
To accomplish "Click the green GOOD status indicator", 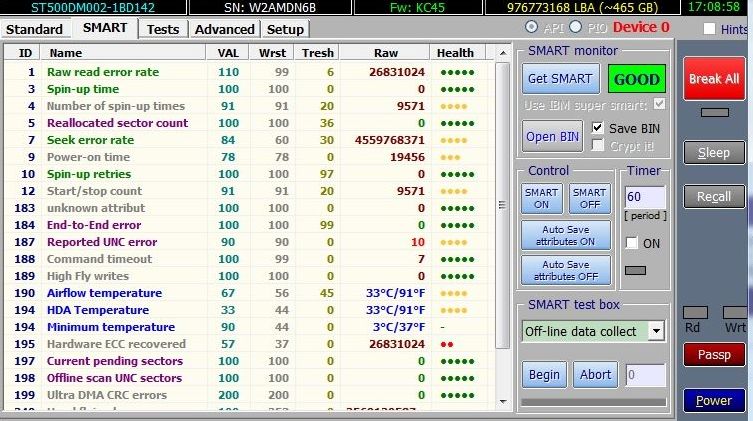I will point(637,79).
